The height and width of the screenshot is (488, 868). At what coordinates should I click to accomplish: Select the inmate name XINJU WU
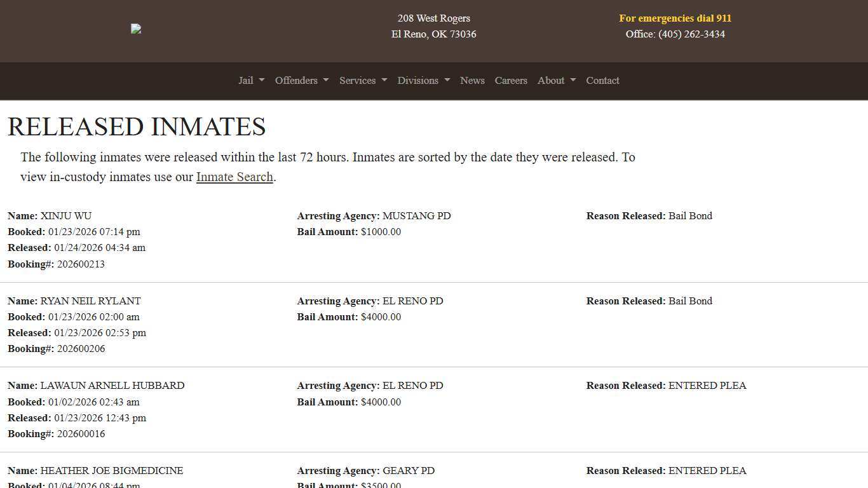[65, 216]
